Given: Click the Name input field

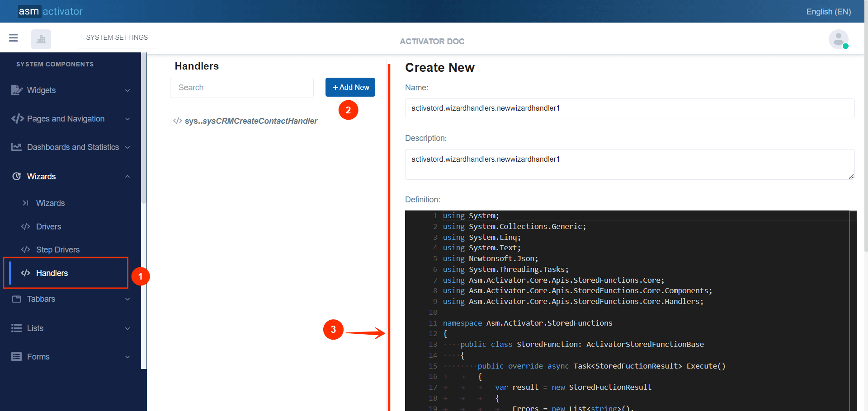Looking at the screenshot, I should pos(629,108).
